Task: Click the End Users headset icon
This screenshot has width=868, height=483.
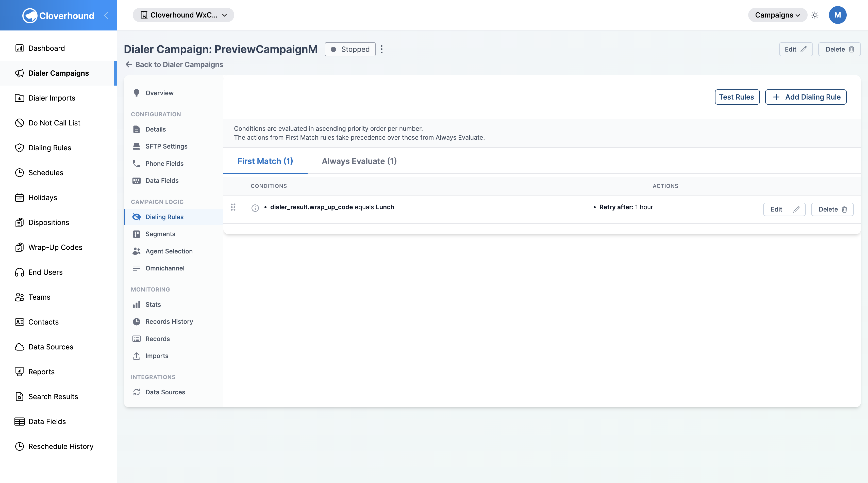Action: (x=20, y=272)
